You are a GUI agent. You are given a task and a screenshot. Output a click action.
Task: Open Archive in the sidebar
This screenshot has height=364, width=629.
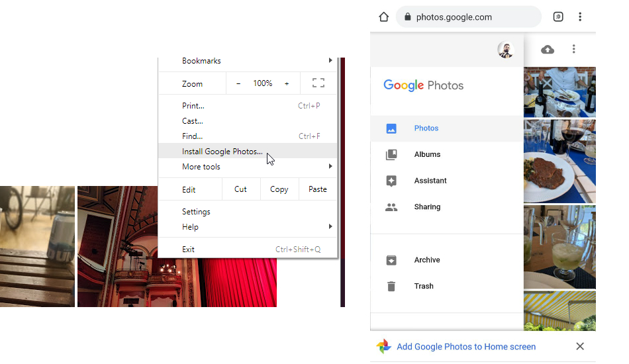click(x=447, y=260)
